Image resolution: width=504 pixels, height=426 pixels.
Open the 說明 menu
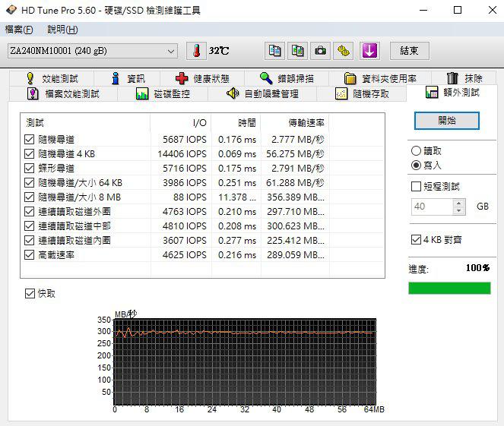click(x=62, y=30)
